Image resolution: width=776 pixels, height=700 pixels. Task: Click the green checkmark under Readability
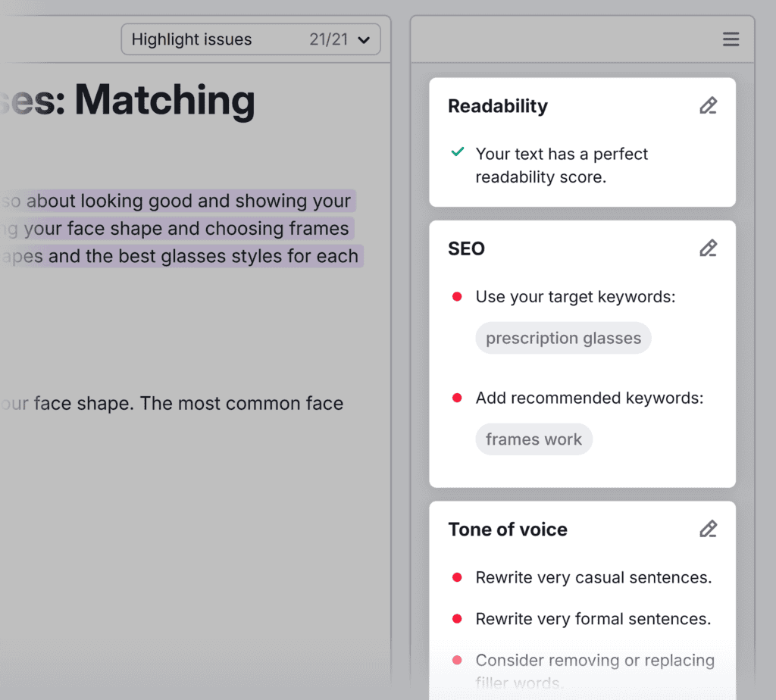(x=458, y=152)
